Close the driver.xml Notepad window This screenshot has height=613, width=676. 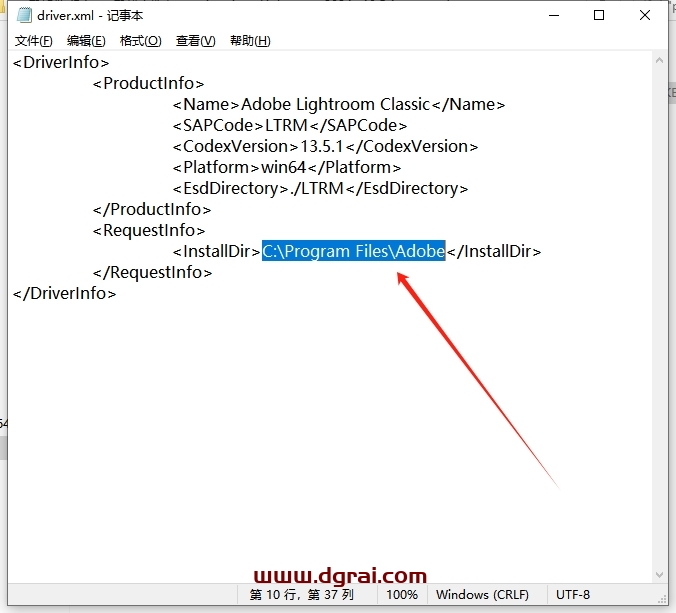point(644,15)
